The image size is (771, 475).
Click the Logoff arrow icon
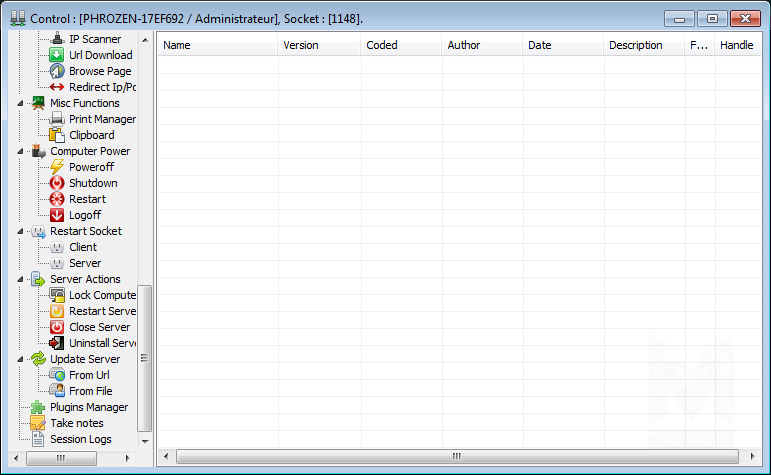point(57,215)
